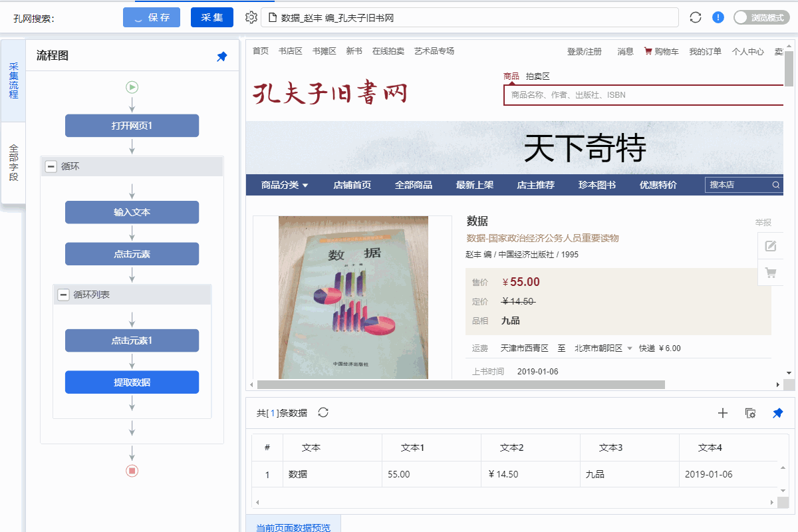Click the 天下奇特 shop banner
The width and height of the screenshot is (798, 532).
515,148
